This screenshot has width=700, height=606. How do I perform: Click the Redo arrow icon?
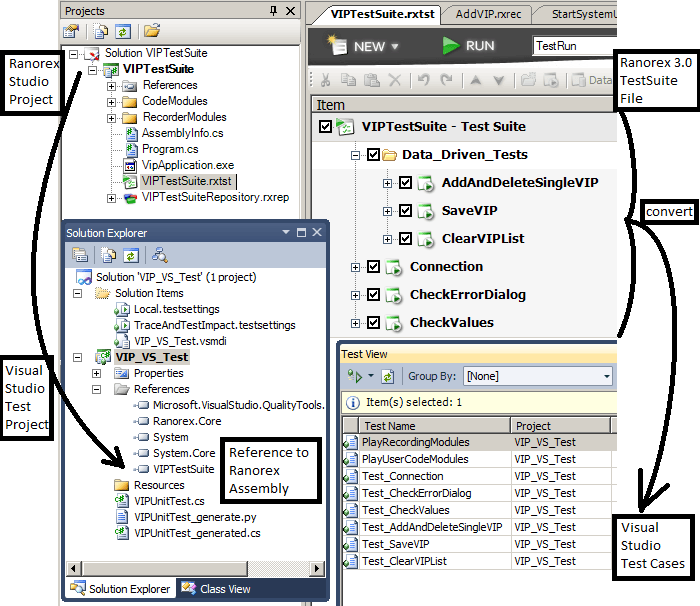tap(446, 80)
